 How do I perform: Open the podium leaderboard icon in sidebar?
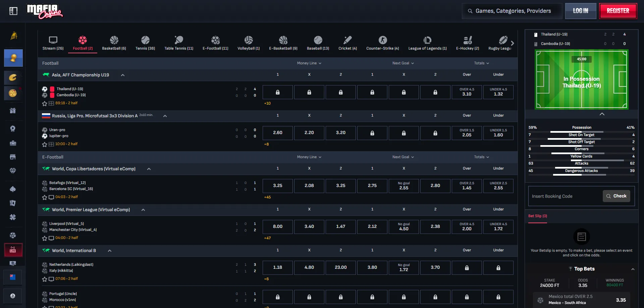[x=13, y=143]
